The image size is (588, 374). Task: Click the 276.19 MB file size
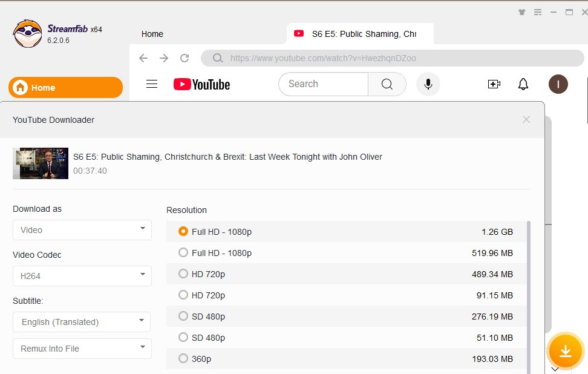[x=492, y=317]
